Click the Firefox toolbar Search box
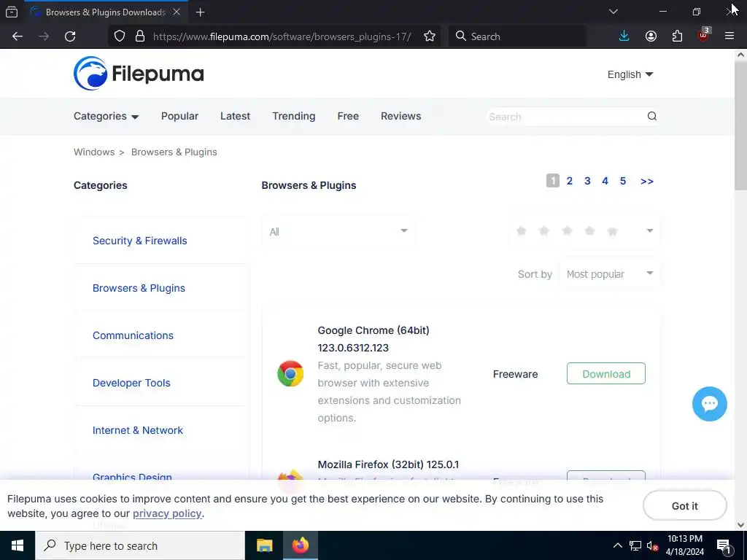Image resolution: width=747 pixels, height=560 pixels. [517, 36]
